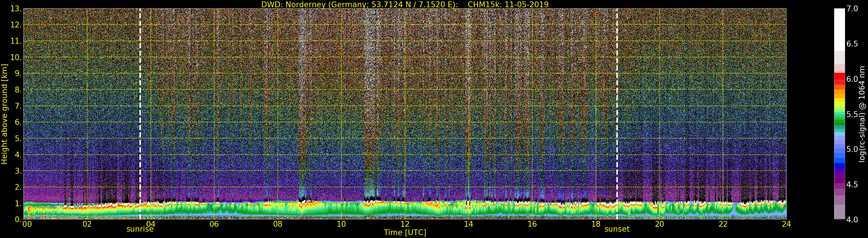This screenshot has height=238, width=868.
Task: Click the 'Time [UTC]' axis label
Action: pos(405,232)
